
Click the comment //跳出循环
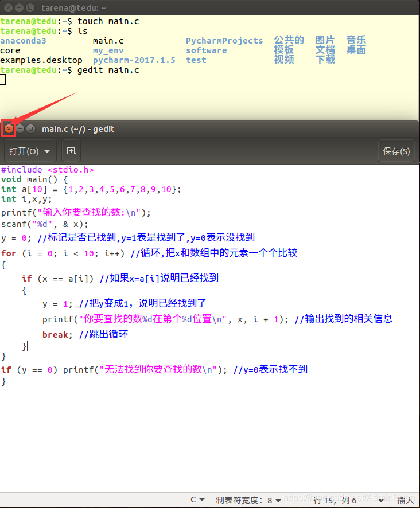click(103, 334)
